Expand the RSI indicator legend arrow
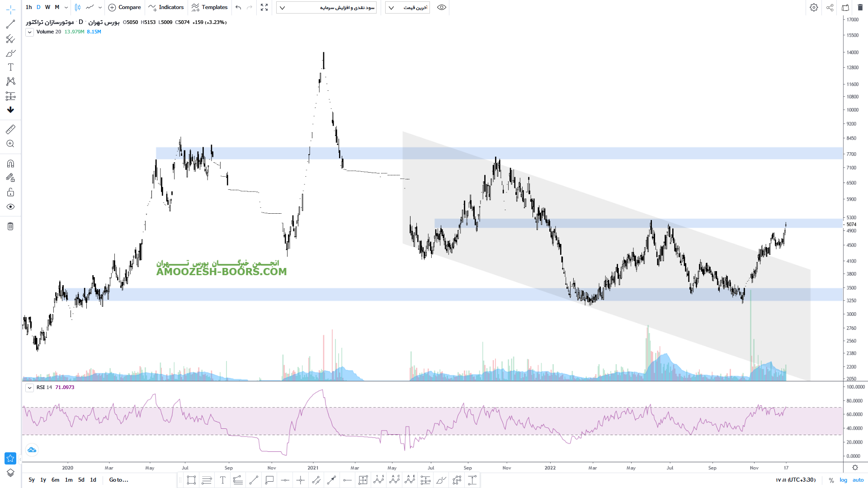 pos(29,388)
